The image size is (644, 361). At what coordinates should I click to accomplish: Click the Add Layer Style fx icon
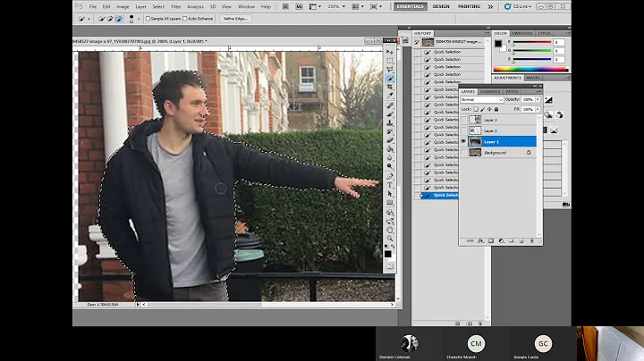(480, 240)
